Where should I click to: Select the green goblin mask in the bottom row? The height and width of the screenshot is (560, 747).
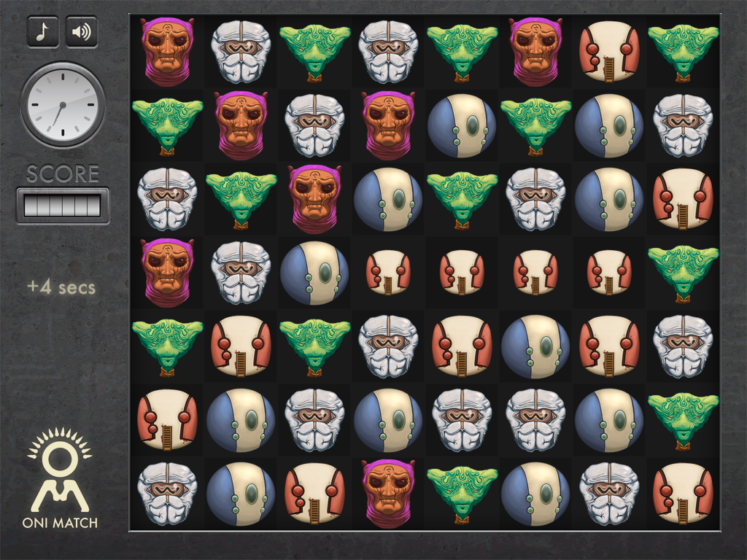coord(462,494)
